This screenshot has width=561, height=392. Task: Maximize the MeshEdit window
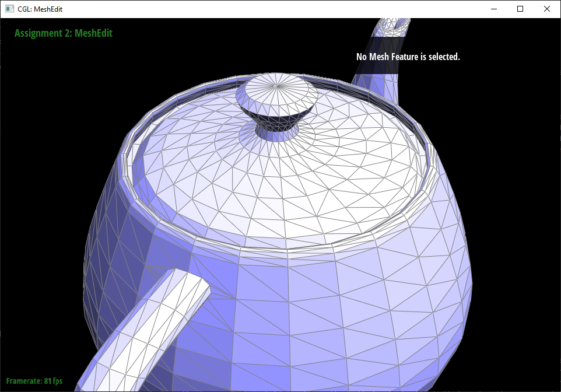coord(520,9)
